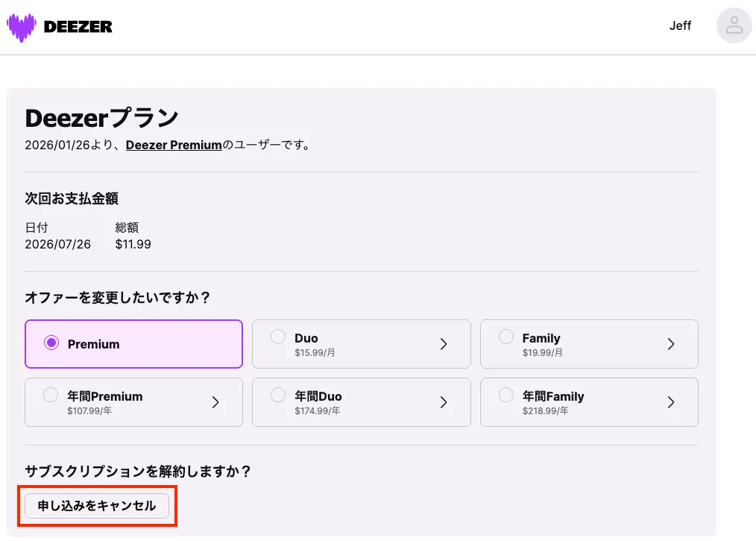Click the DEEZER wordmark
Viewport: 756px width, 541px height.
pyautogui.click(x=78, y=27)
